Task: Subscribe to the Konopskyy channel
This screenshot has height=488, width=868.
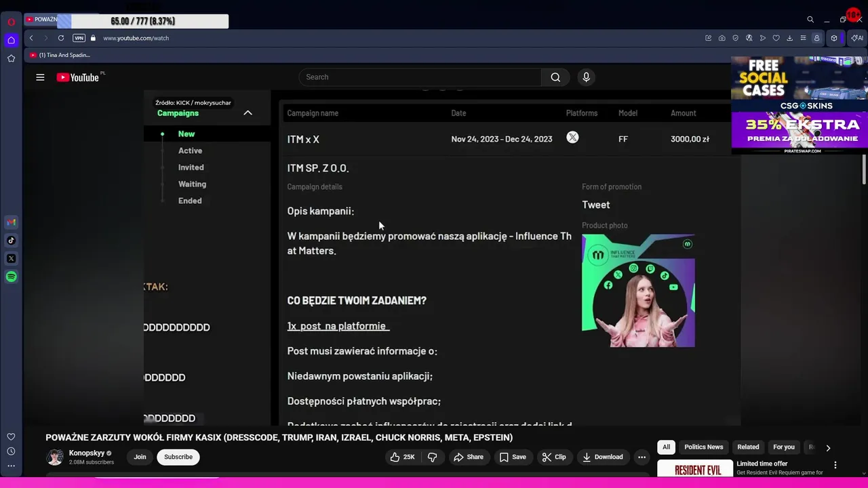Action: pos(178,457)
